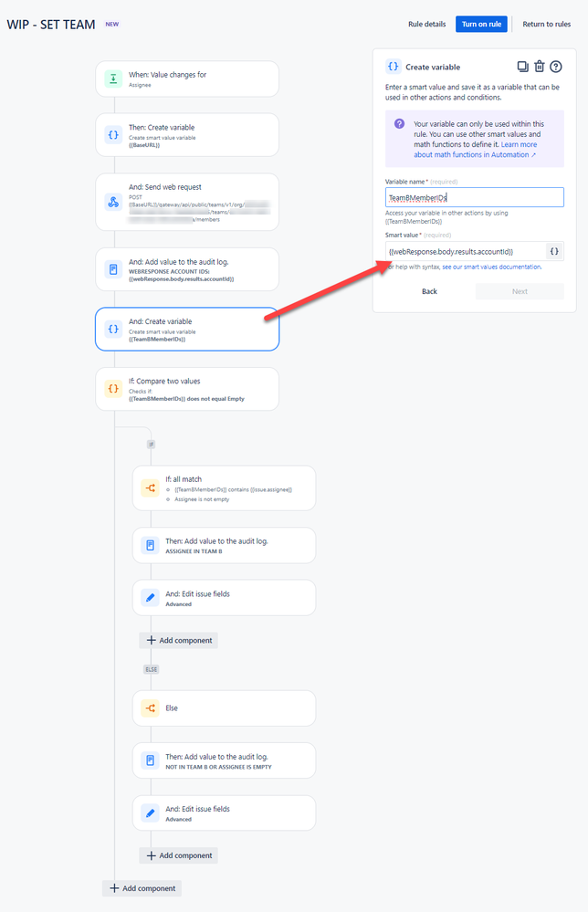Select the pencil icon on Edit issue fields

150,597
